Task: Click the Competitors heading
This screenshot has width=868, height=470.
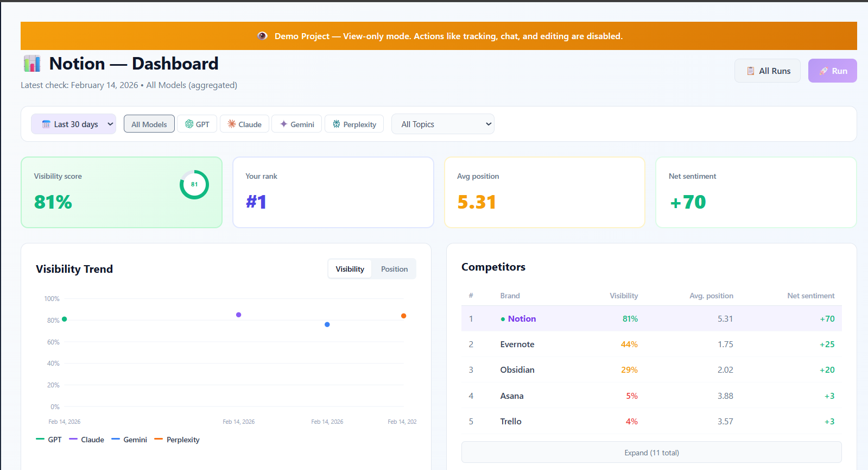Action: [x=493, y=267]
